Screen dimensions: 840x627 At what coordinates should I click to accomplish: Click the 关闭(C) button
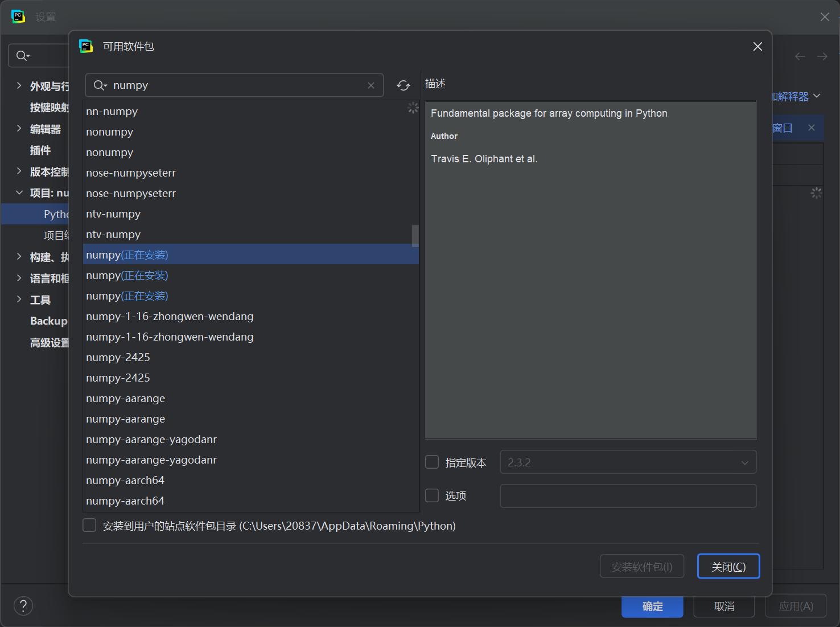point(728,567)
